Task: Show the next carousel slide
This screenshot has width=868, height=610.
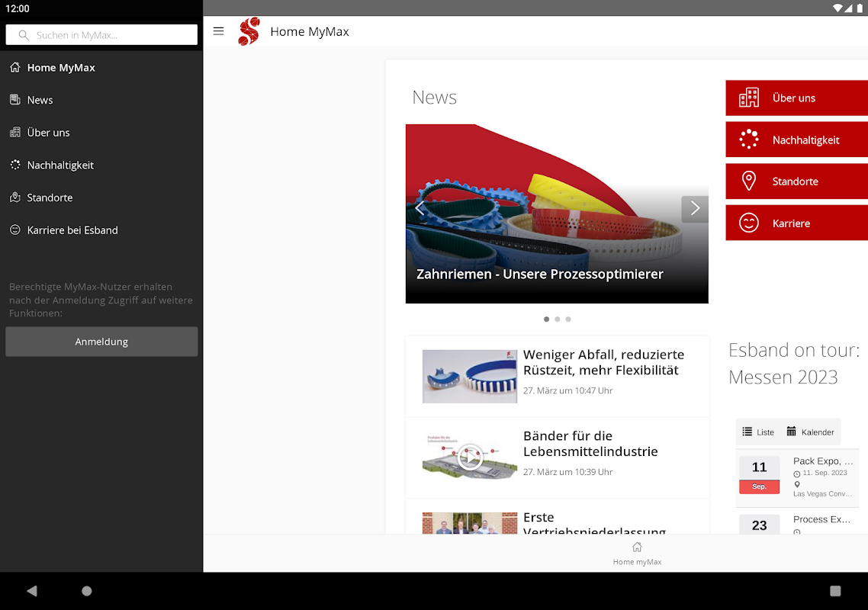Action: point(695,209)
